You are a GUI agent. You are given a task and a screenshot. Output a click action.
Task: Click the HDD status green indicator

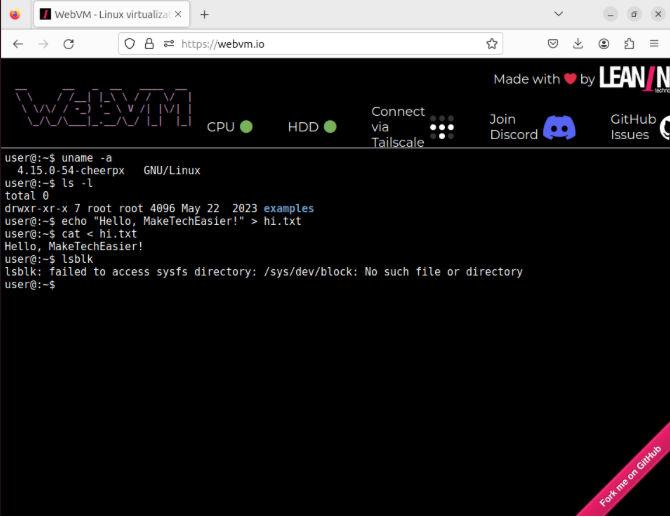[330, 126]
